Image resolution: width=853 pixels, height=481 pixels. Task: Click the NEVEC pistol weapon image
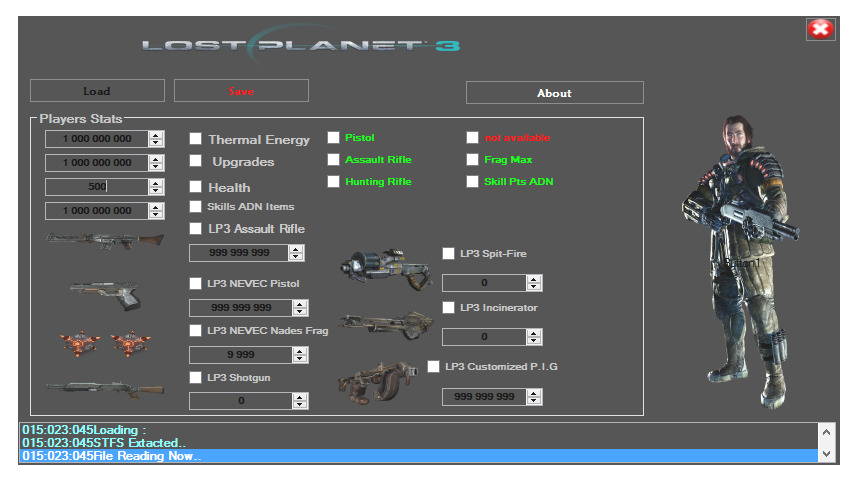pyautogui.click(x=103, y=293)
